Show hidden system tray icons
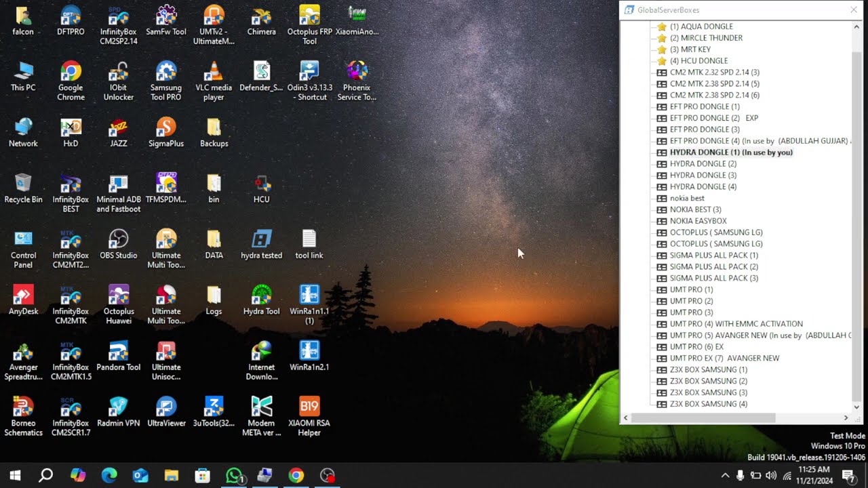Screen dimensions: 868x488 [x=725, y=476]
